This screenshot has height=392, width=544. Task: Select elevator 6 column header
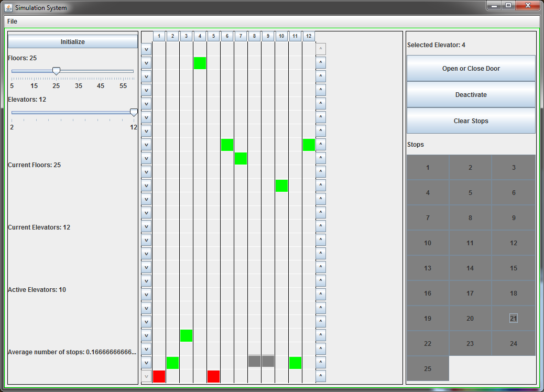coord(227,36)
